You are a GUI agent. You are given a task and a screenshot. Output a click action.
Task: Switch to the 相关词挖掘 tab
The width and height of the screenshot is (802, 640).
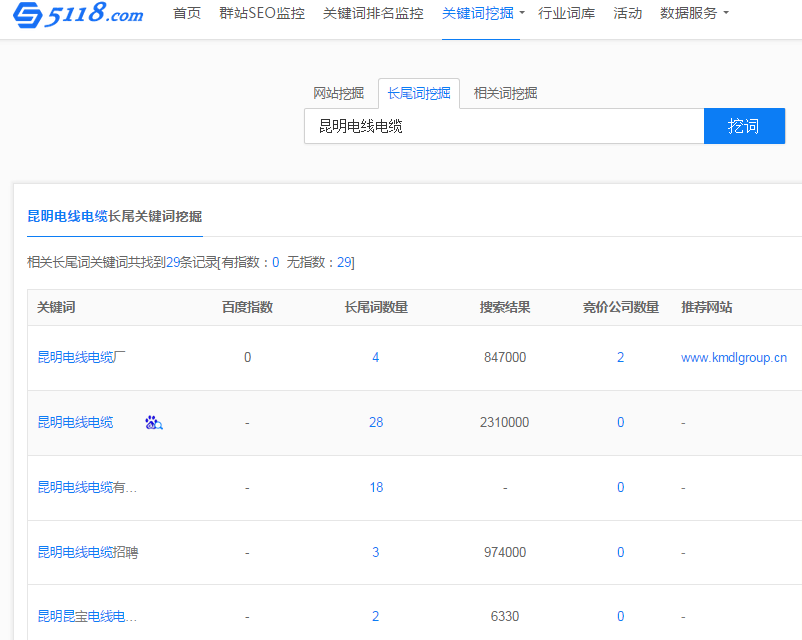(505, 92)
